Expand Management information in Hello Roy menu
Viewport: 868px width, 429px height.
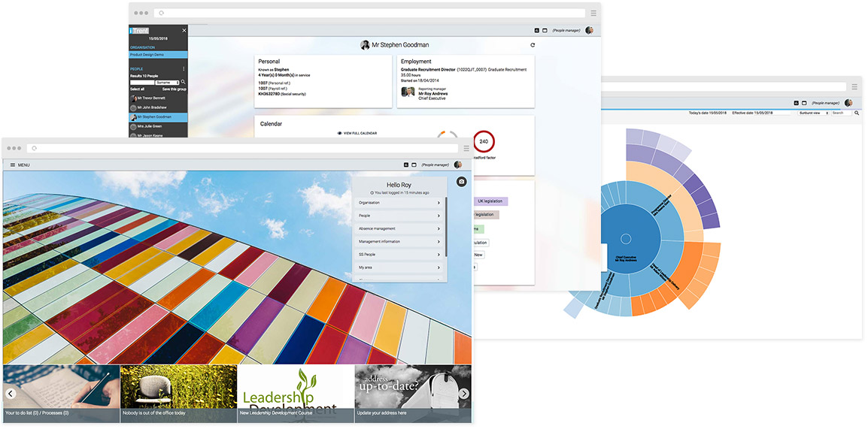[399, 242]
